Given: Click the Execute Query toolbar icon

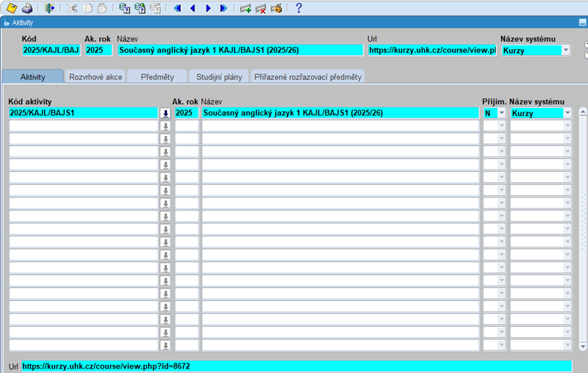Looking at the screenshot, I should coord(140,8).
